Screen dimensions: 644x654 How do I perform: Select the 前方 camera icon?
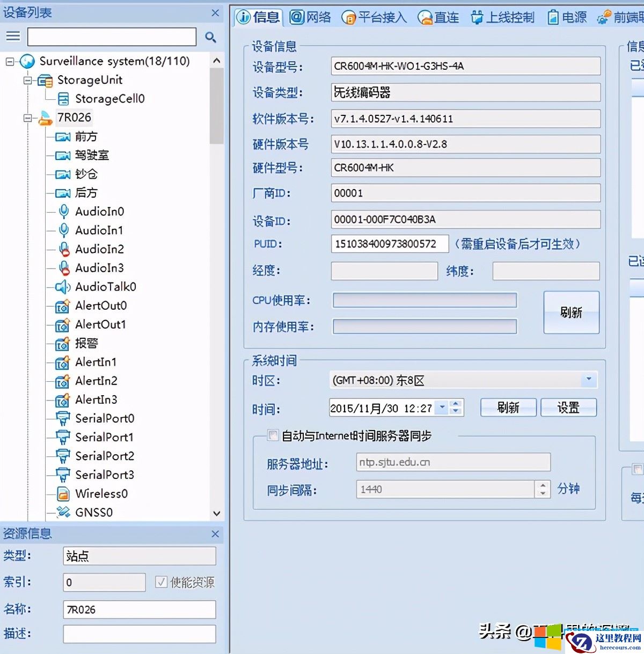click(63, 137)
